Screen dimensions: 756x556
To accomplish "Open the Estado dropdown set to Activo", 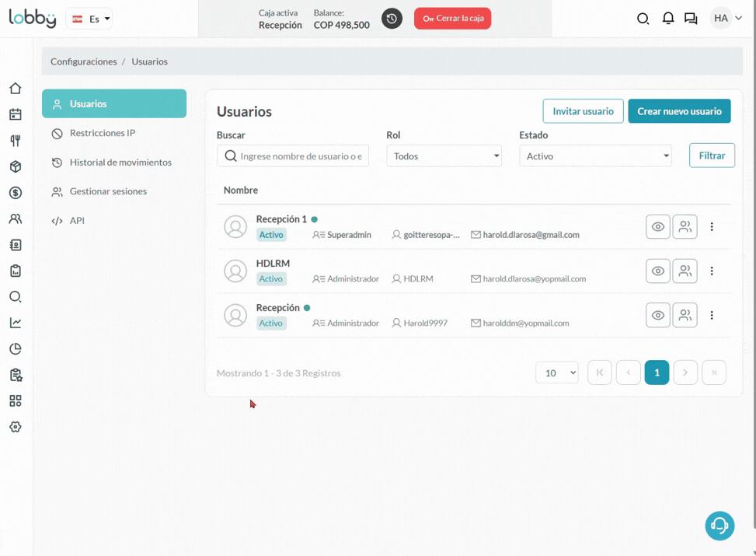I will pyautogui.click(x=595, y=156).
